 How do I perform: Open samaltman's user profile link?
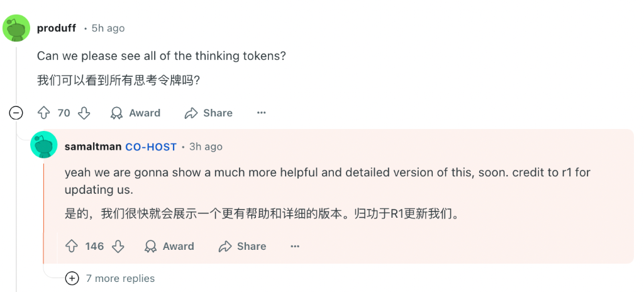92,147
